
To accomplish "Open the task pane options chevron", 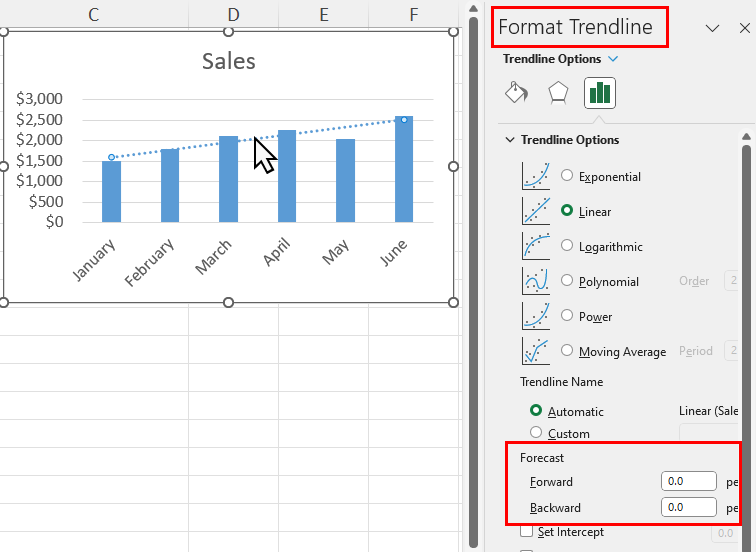I will coord(712,28).
